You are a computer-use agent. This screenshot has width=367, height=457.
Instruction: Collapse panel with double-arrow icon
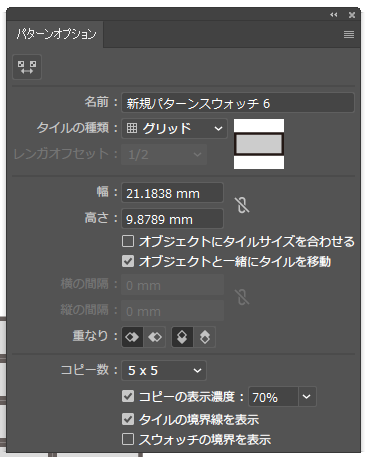(333, 15)
